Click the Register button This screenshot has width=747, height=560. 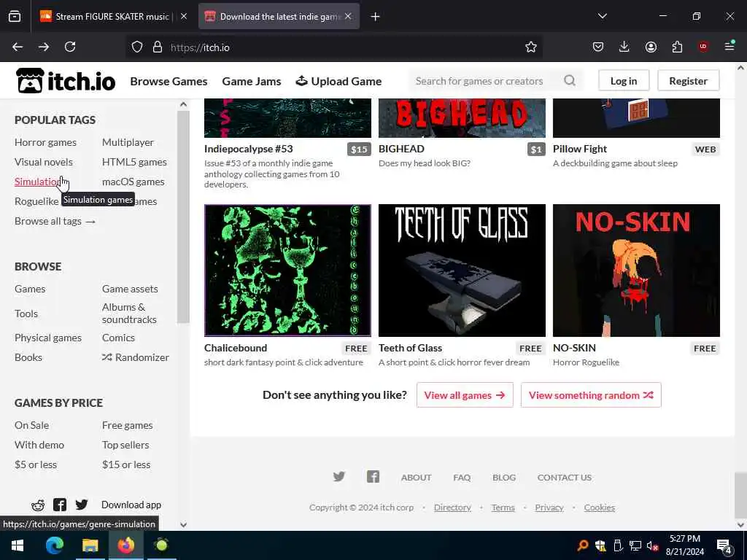click(x=688, y=80)
